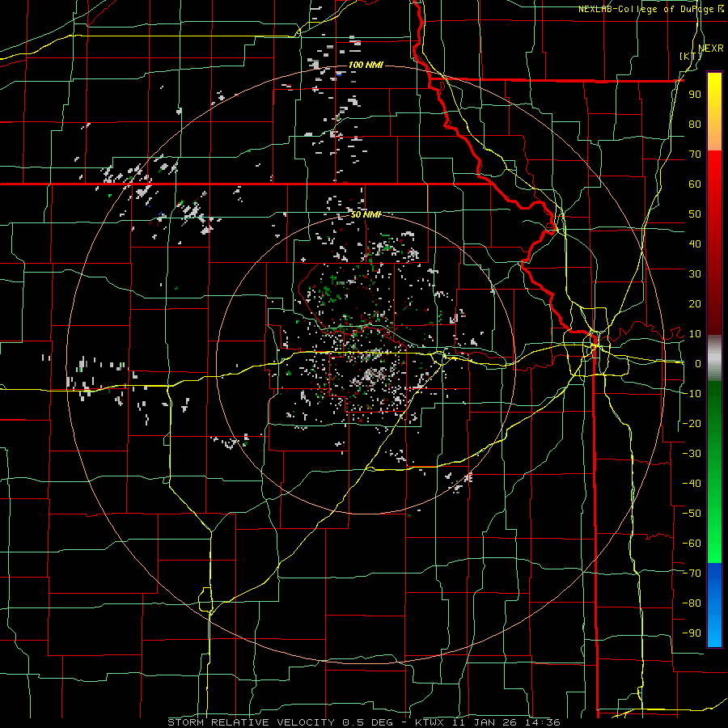Select the 40 value on velocity scale
Screen dimensions: 728x728
coord(695,243)
